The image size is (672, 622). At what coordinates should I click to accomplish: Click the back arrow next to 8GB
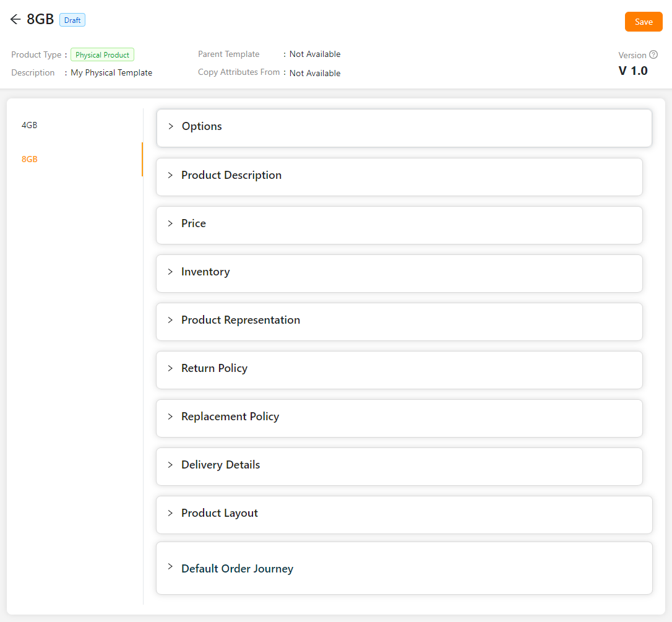coord(15,20)
